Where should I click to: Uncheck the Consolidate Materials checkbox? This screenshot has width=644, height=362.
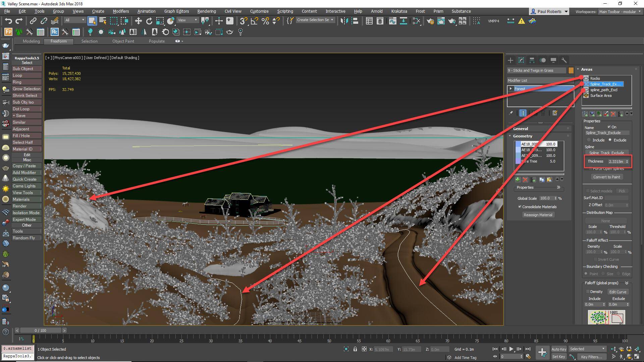520,206
